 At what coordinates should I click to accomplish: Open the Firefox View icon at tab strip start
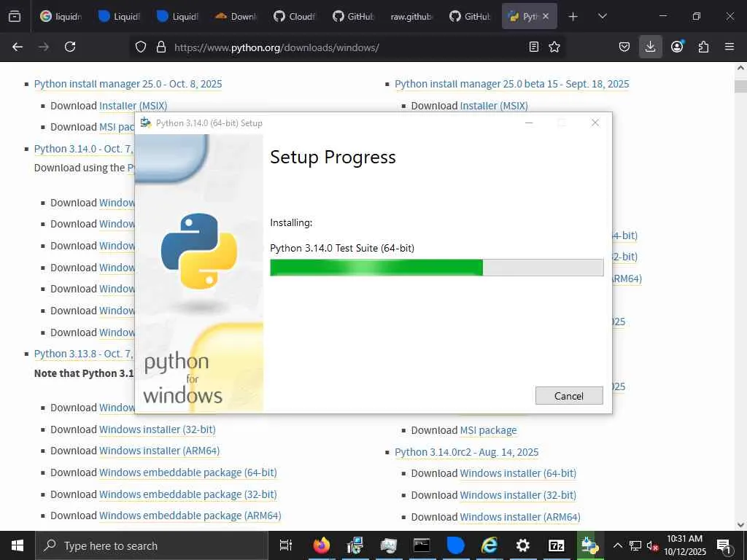click(15, 16)
